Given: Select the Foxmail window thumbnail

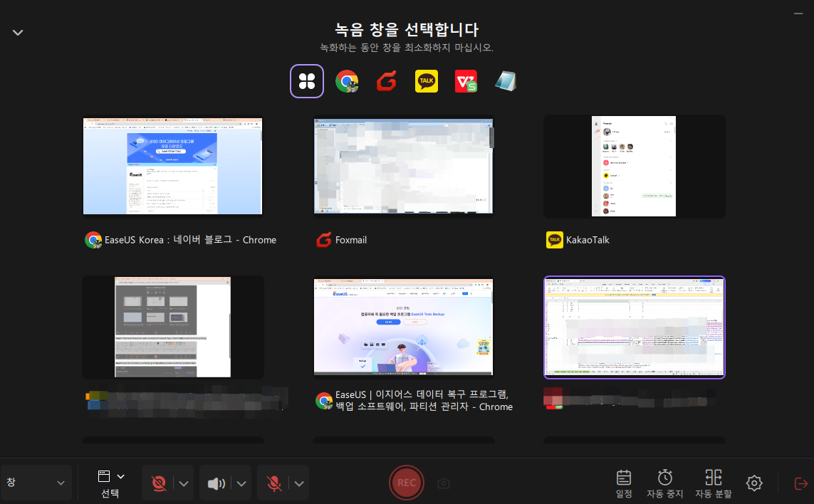Looking at the screenshot, I should click(403, 166).
